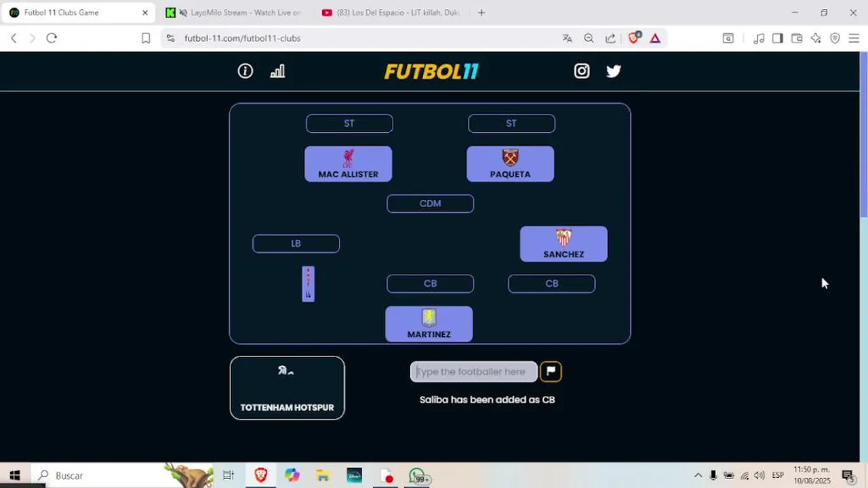
Task: Open Brave Rewards triangle icon
Action: [x=655, y=38]
